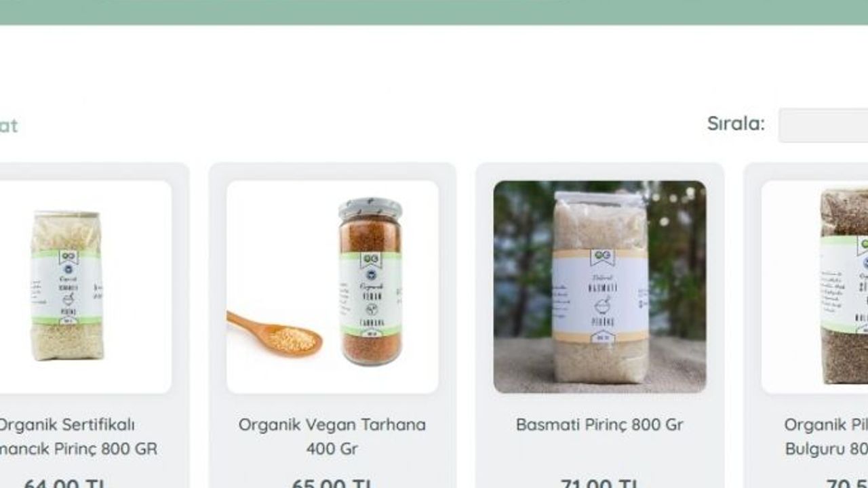Select the 64,00 TL price on Osmancık card

64,483
